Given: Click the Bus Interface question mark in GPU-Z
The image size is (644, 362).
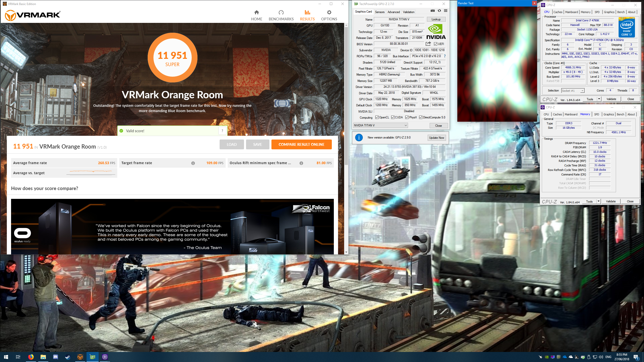Looking at the screenshot, I should (x=445, y=56).
